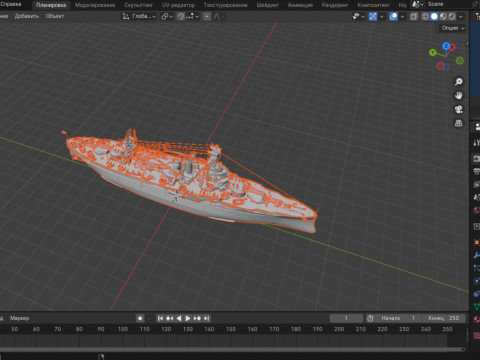
Task: Open the Скульптинг workspace tab
Action: 138,5
